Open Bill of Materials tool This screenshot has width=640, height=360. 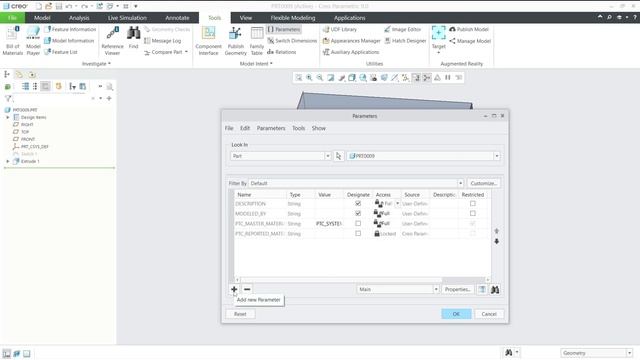coord(12,40)
